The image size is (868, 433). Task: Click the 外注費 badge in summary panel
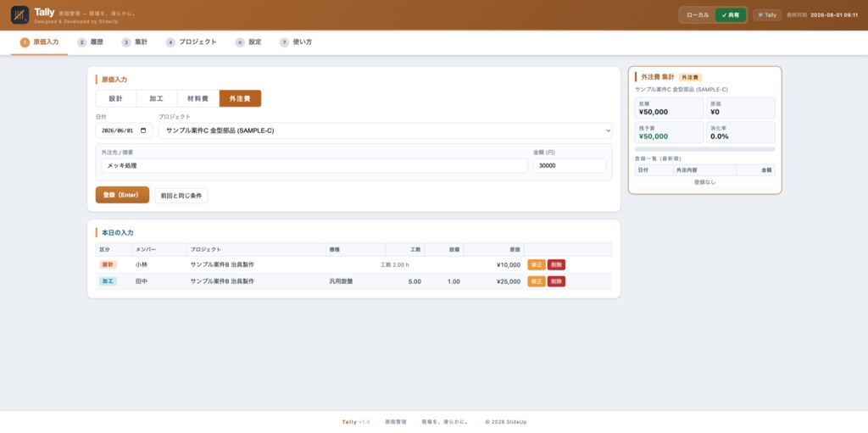click(690, 77)
